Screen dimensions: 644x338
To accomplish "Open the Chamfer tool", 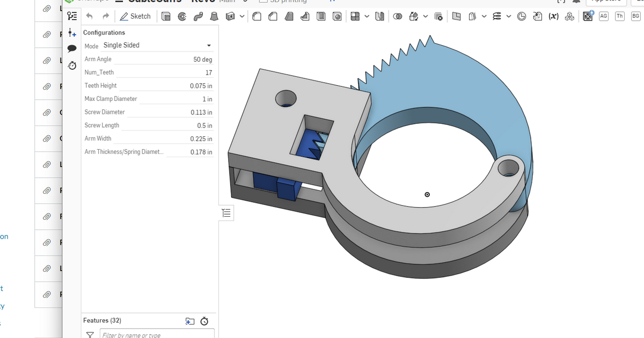I will click(x=272, y=16).
